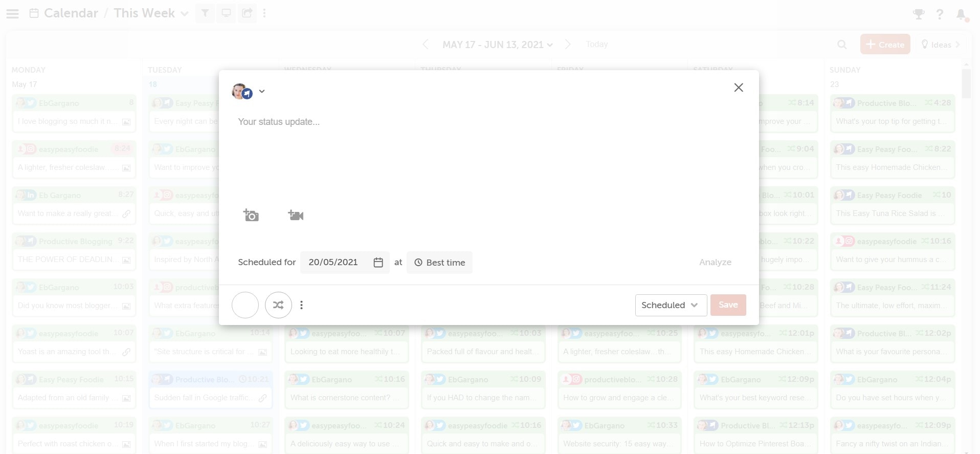Open 'Quick and easy to make and o' post
The image size is (980, 454).
(483, 435)
